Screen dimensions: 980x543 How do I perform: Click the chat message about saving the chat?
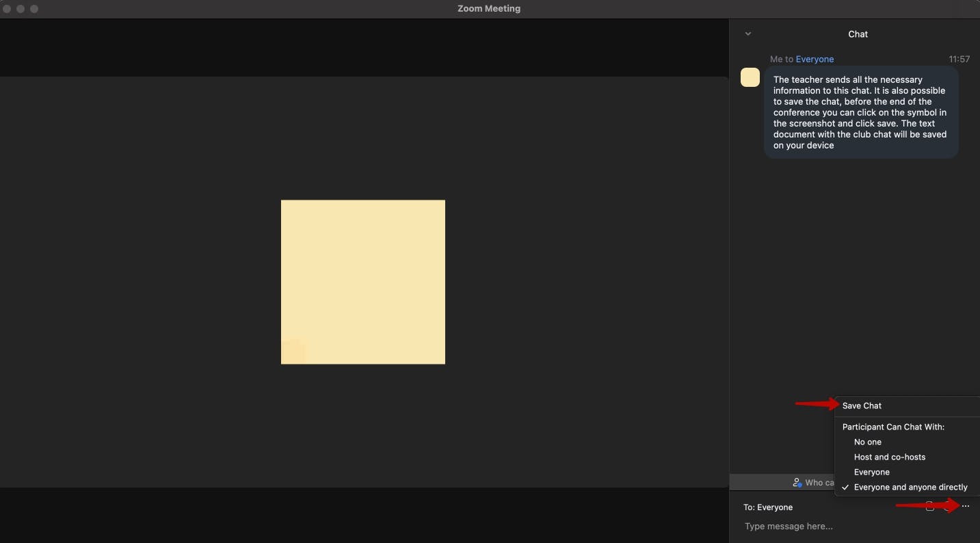pyautogui.click(x=861, y=112)
